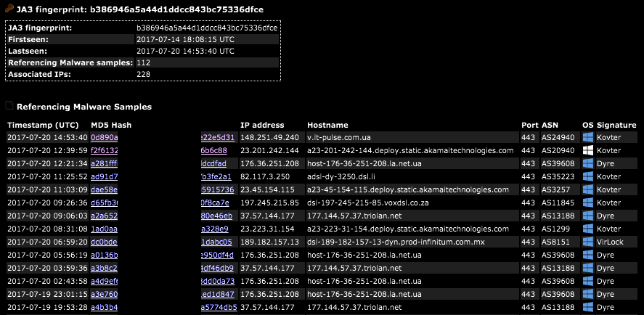Open MD5 hash link starting 0d890a
This screenshot has width=644, height=315.
pyautogui.click(x=105, y=137)
